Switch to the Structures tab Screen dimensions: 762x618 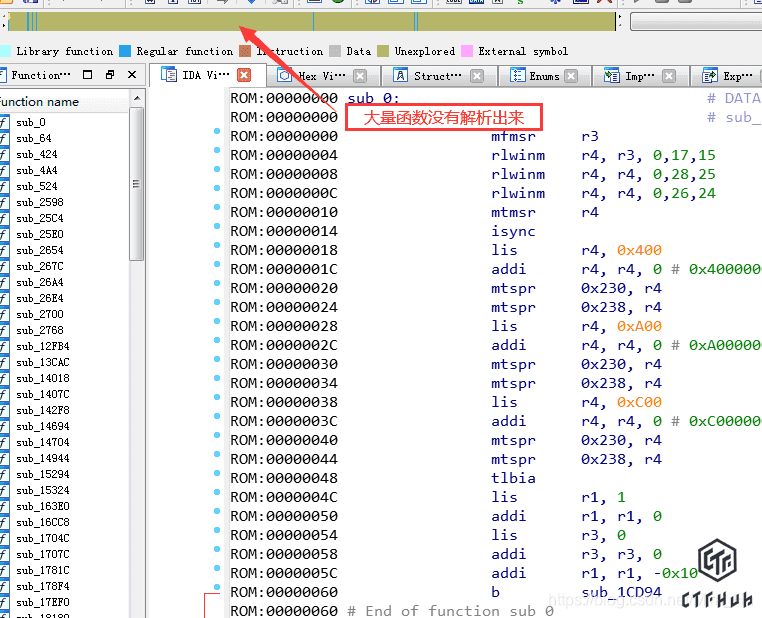[x=428, y=76]
